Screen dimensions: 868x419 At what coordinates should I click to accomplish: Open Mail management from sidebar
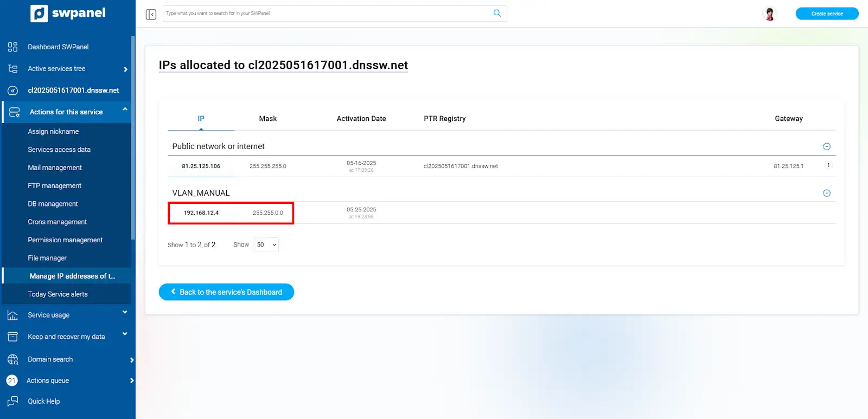(55, 168)
